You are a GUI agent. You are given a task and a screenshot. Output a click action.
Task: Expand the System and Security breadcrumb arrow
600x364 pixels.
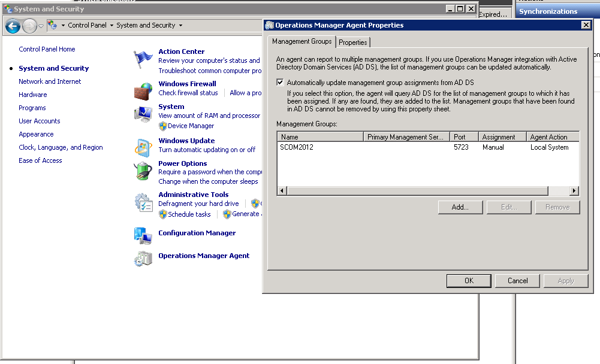pyautogui.click(x=180, y=26)
